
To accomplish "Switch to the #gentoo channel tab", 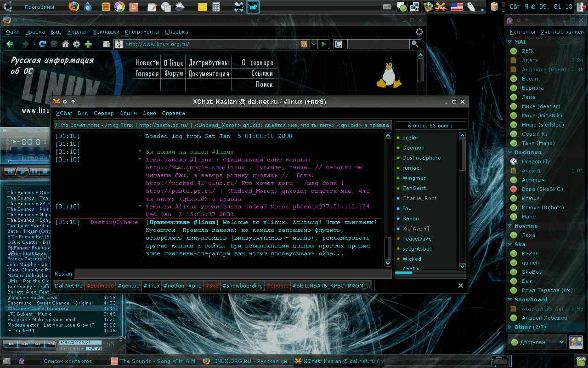I will 129,286.
